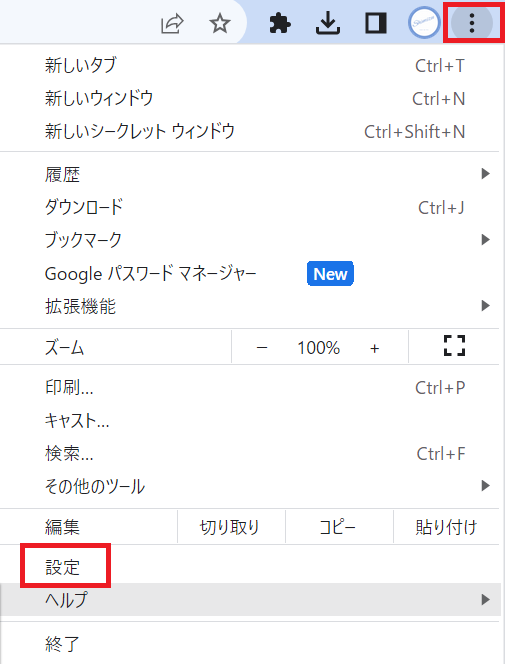This screenshot has height=664, width=514.
Task: Click the three-dot Chrome menu button
Action: tap(472, 23)
